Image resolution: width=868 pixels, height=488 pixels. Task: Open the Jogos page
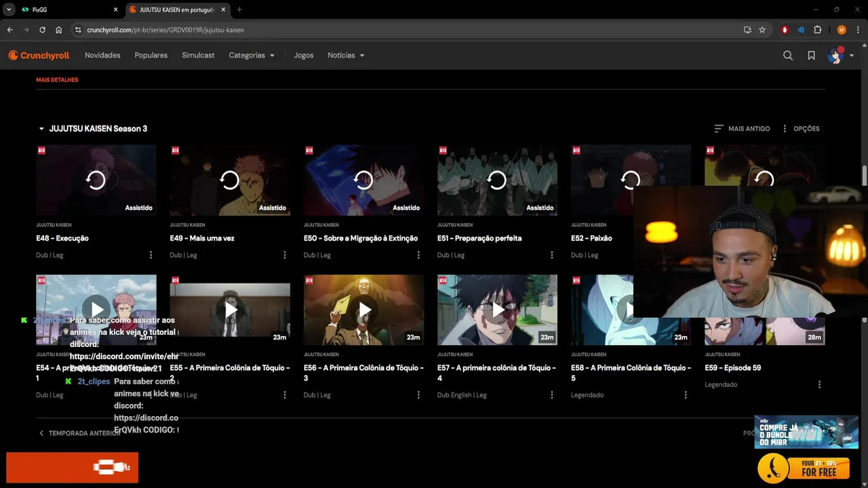304,56
